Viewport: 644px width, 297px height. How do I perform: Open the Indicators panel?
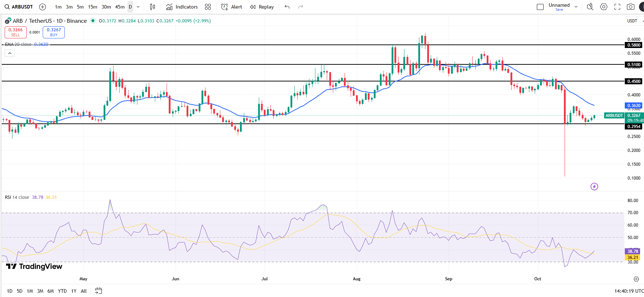click(182, 7)
